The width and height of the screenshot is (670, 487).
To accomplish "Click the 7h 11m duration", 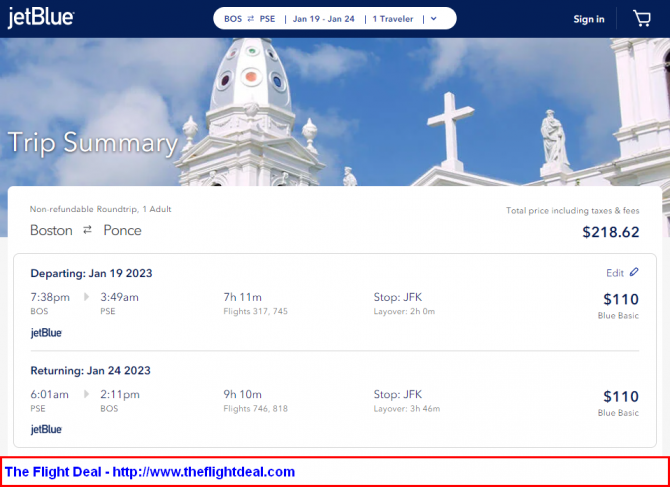I will 242,297.
